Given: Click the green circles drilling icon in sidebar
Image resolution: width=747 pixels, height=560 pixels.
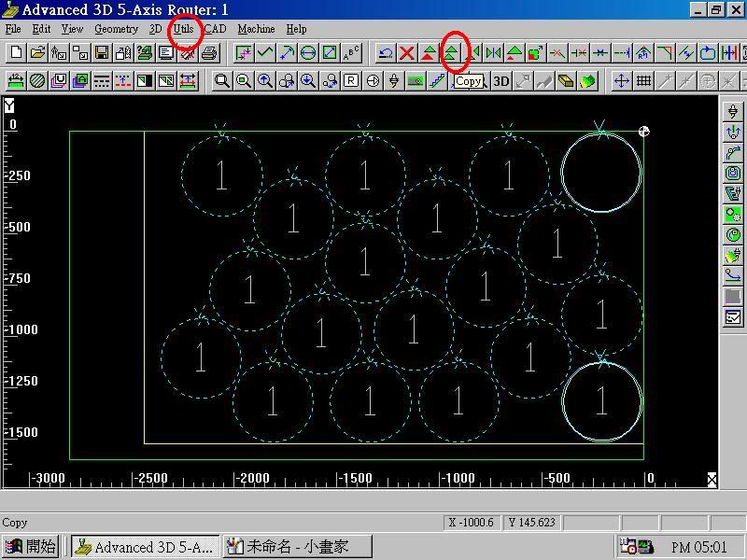Looking at the screenshot, I should 733,215.
